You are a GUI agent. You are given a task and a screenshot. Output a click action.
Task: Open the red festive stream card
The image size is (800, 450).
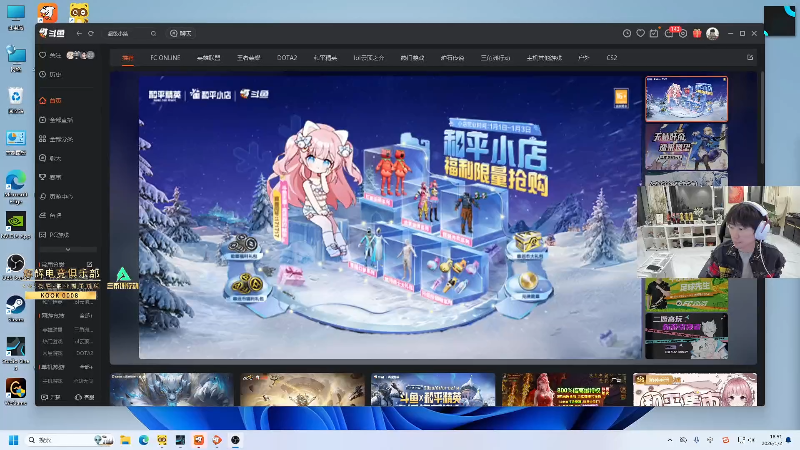pos(564,389)
